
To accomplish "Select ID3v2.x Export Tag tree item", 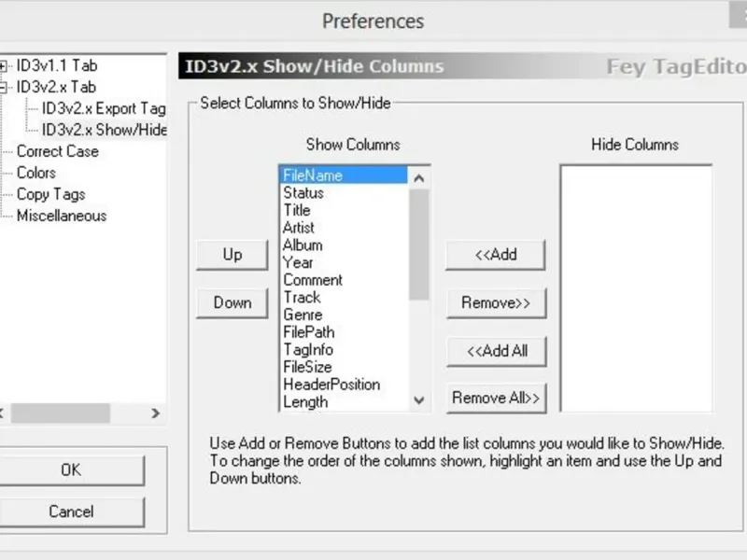I will pyautogui.click(x=103, y=108).
